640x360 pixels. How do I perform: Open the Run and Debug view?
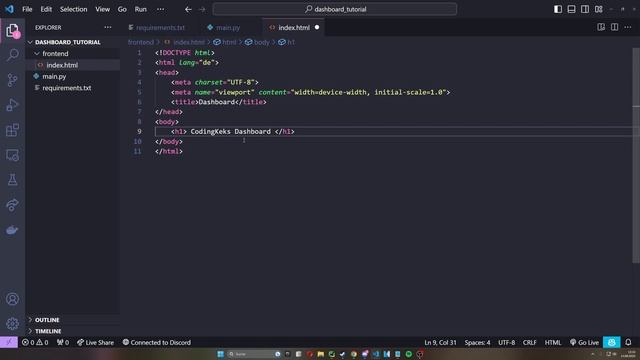pyautogui.click(x=12, y=105)
